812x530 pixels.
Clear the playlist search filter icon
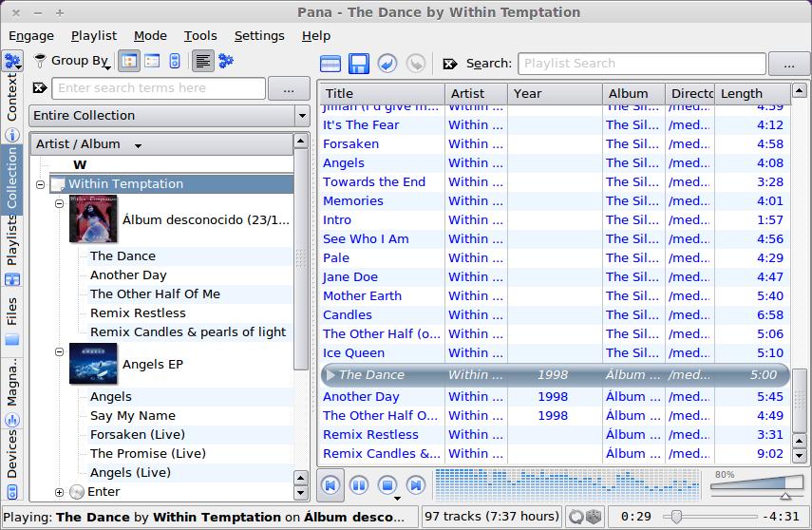click(450, 64)
